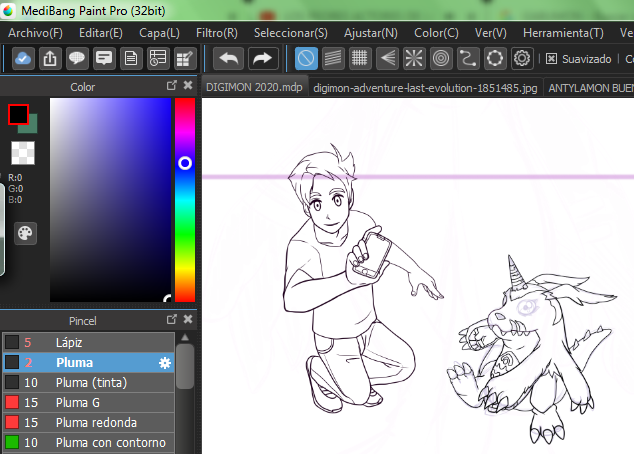Click the panel list settings icon

click(x=158, y=59)
